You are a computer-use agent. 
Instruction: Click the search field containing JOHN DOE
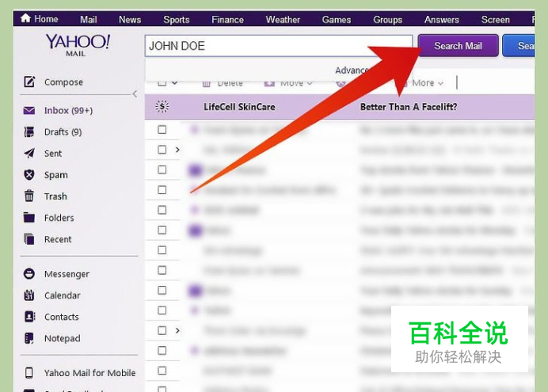point(279,46)
